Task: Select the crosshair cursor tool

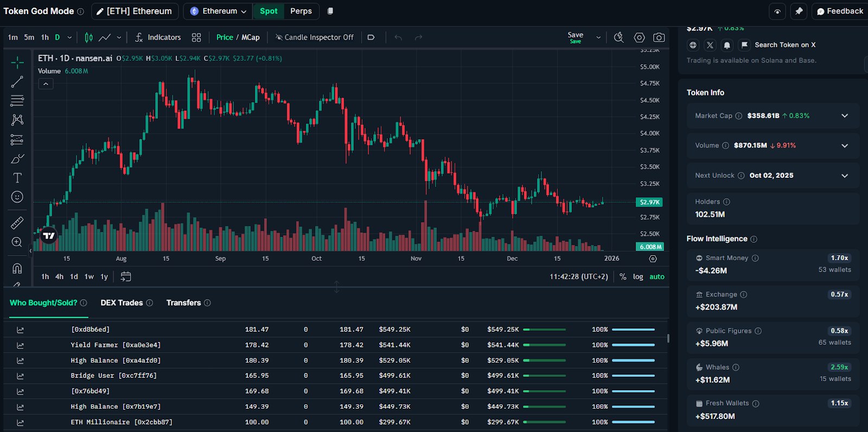Action: coord(17,63)
